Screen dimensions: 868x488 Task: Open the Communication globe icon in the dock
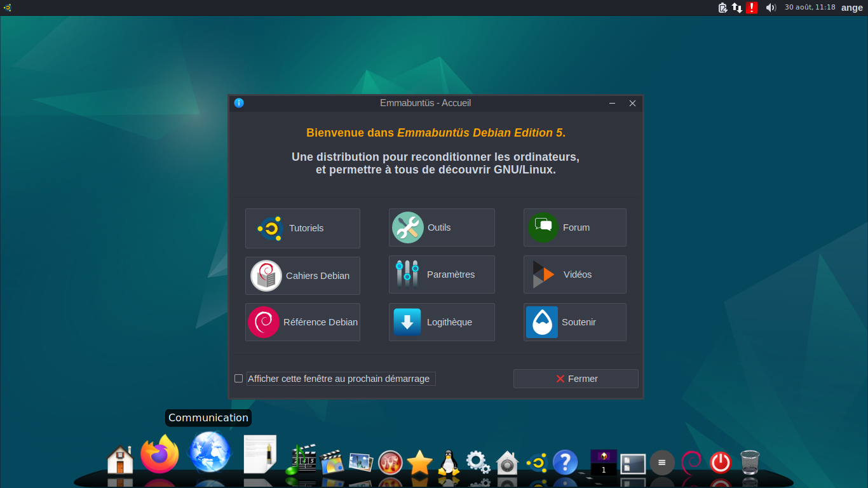point(210,452)
